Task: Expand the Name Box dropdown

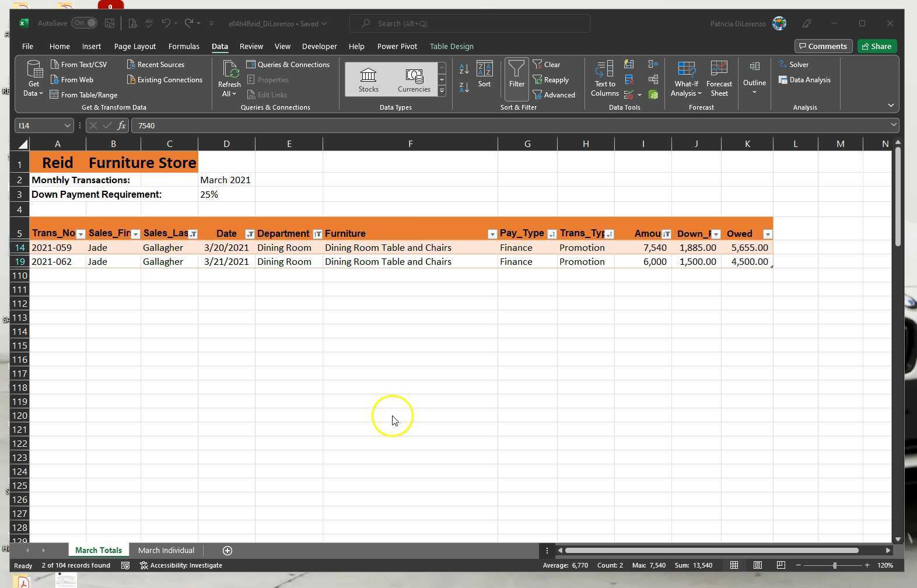Action: pos(67,125)
